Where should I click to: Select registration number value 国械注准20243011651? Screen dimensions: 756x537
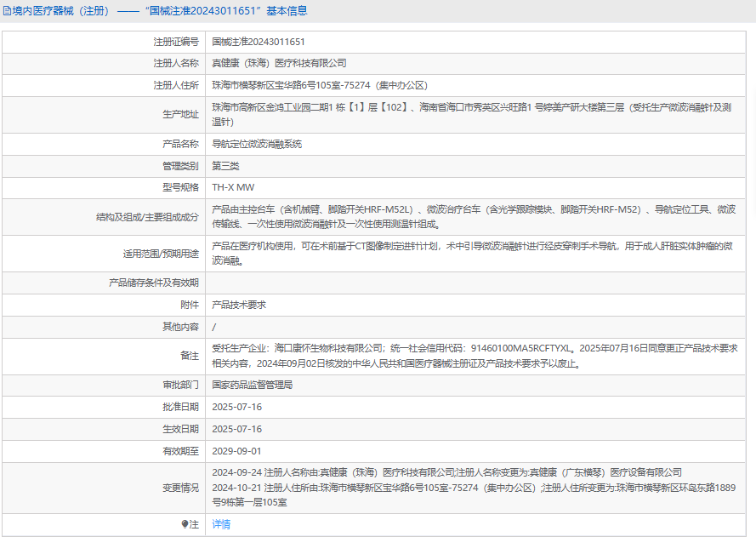[x=259, y=41]
